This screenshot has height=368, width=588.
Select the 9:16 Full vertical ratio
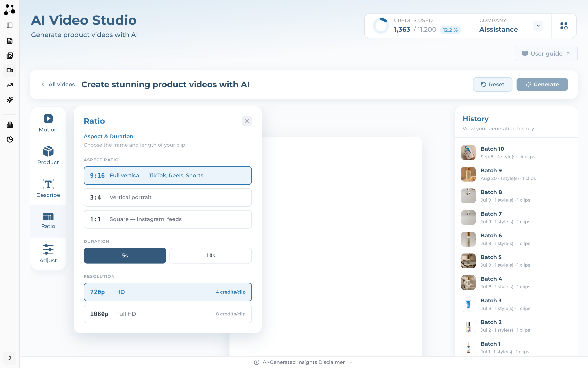pos(168,175)
